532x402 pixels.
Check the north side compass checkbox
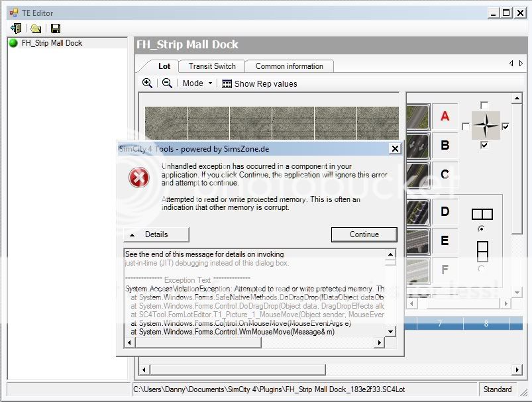[484, 105]
